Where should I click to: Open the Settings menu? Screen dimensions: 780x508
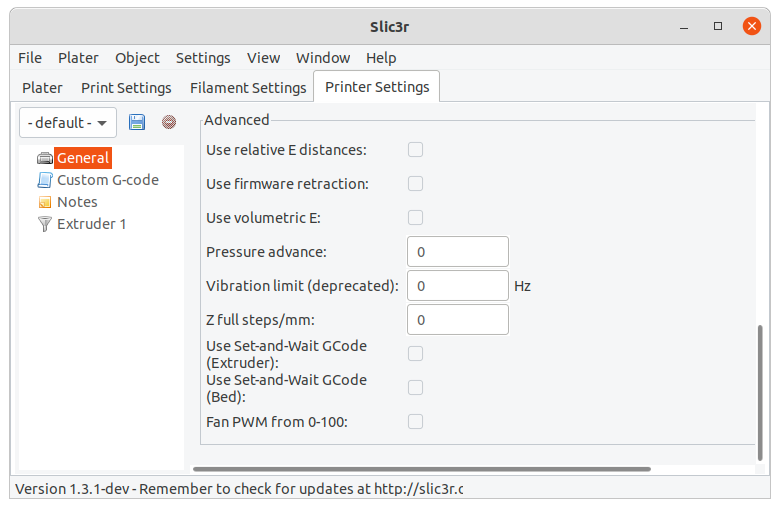click(203, 58)
